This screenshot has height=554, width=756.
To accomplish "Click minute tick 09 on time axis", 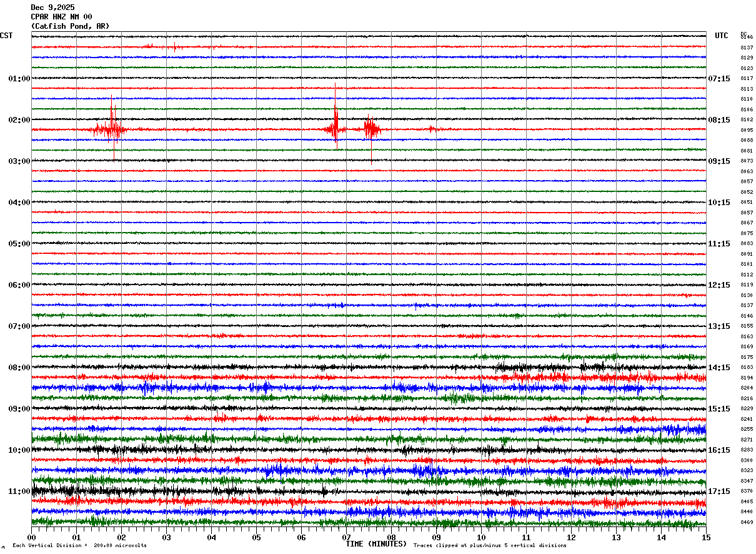I will [436, 537].
